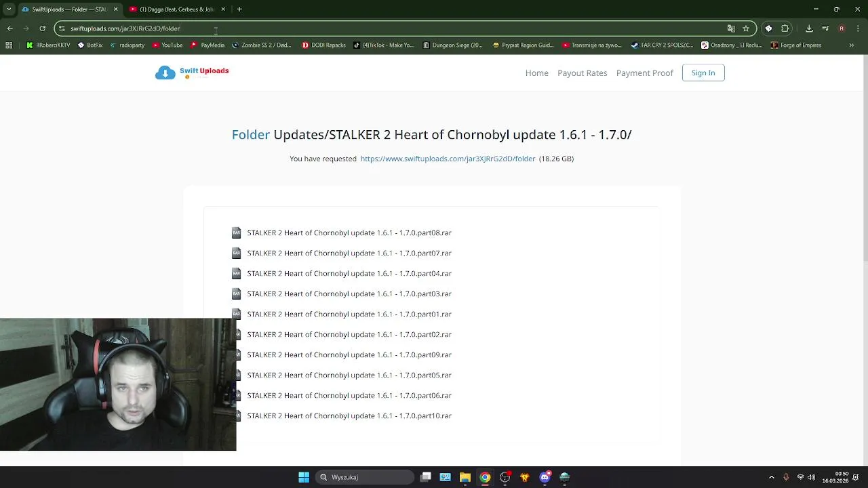Open the part06.rar file link
Screen dimensions: 868x488
tap(349, 395)
